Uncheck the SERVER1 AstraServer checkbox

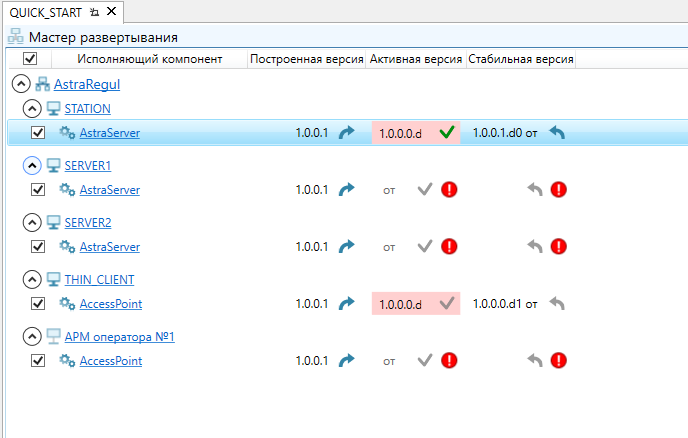click(38, 189)
